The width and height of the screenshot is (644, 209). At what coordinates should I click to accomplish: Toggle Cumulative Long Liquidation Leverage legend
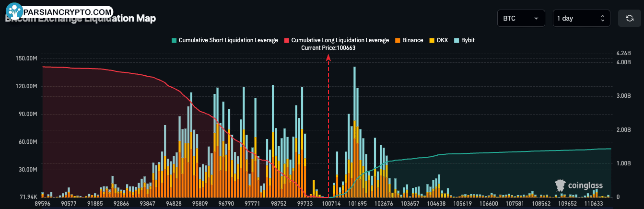point(337,40)
